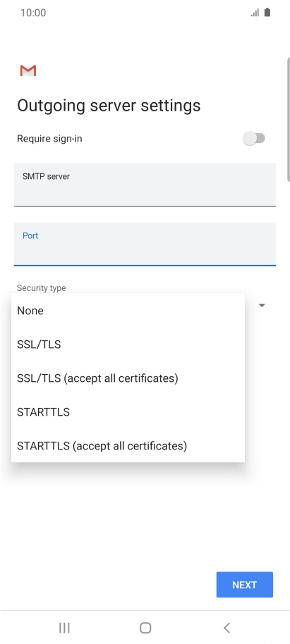Screen dimensions: 290x644
Task: Tap the Security type label
Action: [x=41, y=288]
